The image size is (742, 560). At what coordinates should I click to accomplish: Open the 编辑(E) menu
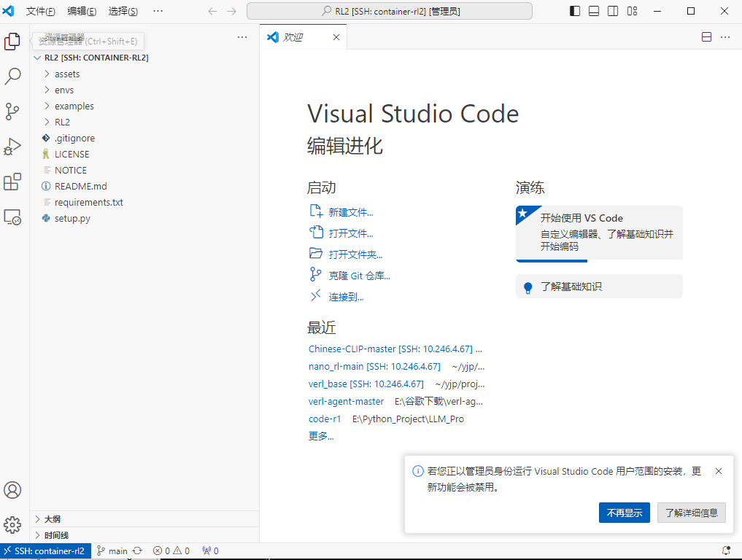pos(82,12)
